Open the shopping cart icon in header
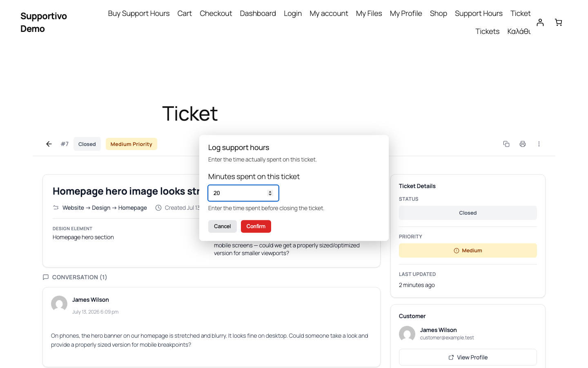Viewport: 588px width, 368px height. point(559,22)
